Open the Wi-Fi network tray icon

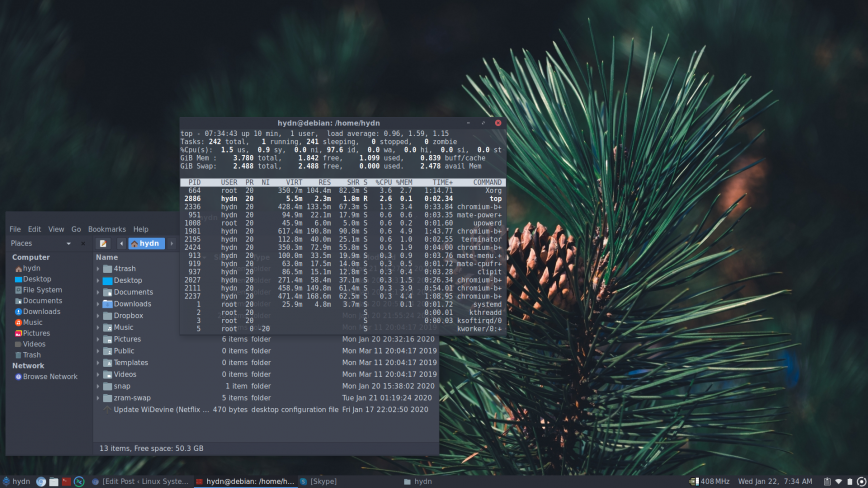(x=839, y=481)
